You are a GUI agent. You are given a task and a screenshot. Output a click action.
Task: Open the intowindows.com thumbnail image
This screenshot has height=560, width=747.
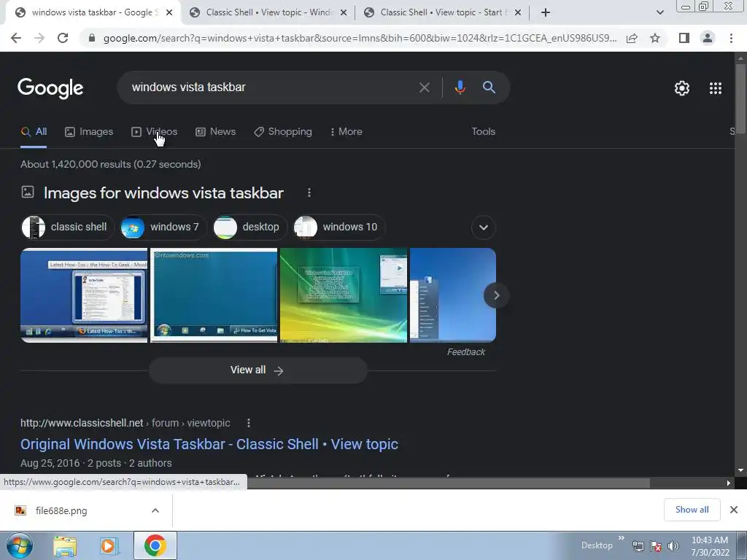coord(214,295)
